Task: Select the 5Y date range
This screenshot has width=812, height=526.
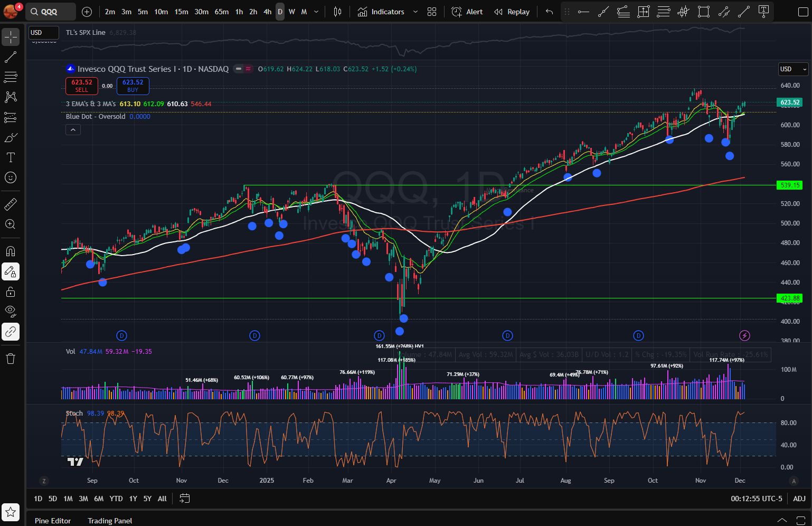Action: pyautogui.click(x=147, y=499)
